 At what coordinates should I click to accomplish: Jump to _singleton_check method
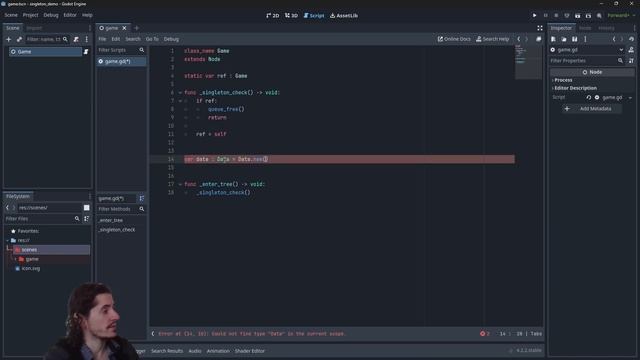pyautogui.click(x=117, y=230)
